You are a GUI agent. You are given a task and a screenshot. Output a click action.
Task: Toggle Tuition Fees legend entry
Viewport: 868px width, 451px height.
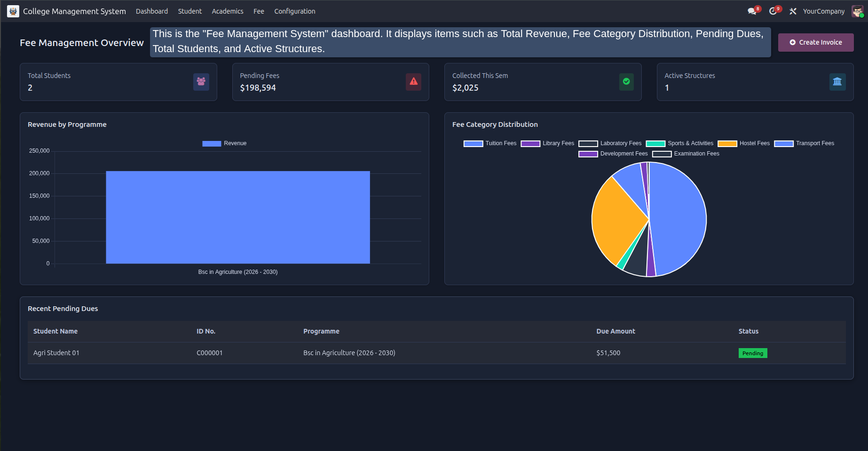pyautogui.click(x=490, y=143)
